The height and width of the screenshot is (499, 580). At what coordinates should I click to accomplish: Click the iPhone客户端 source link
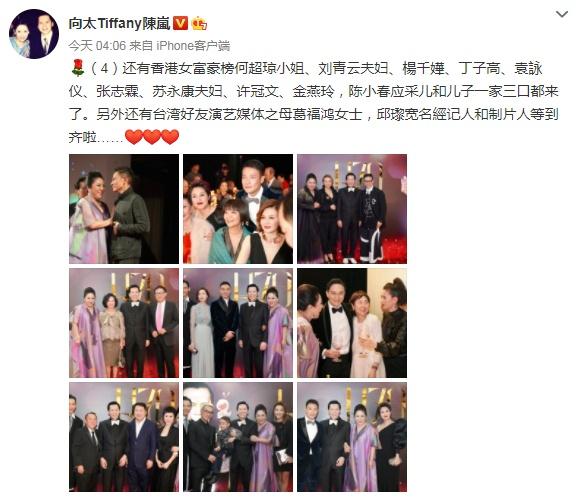193,45
